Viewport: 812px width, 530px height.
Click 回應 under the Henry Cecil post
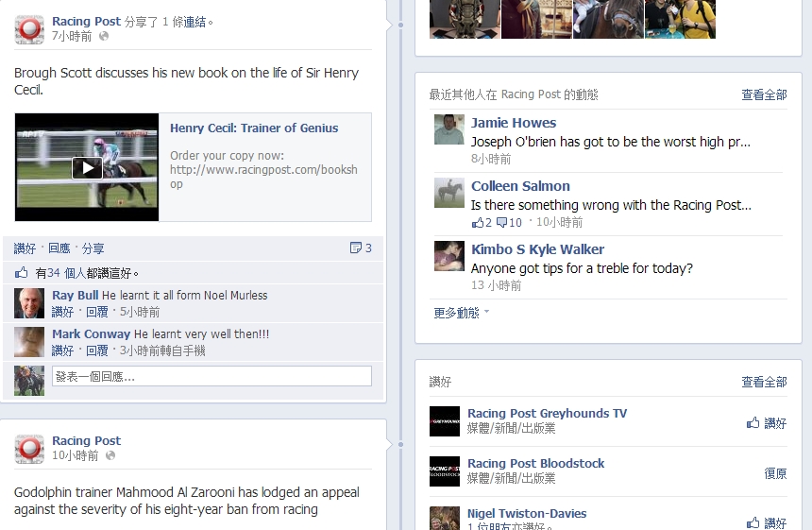[x=59, y=248]
